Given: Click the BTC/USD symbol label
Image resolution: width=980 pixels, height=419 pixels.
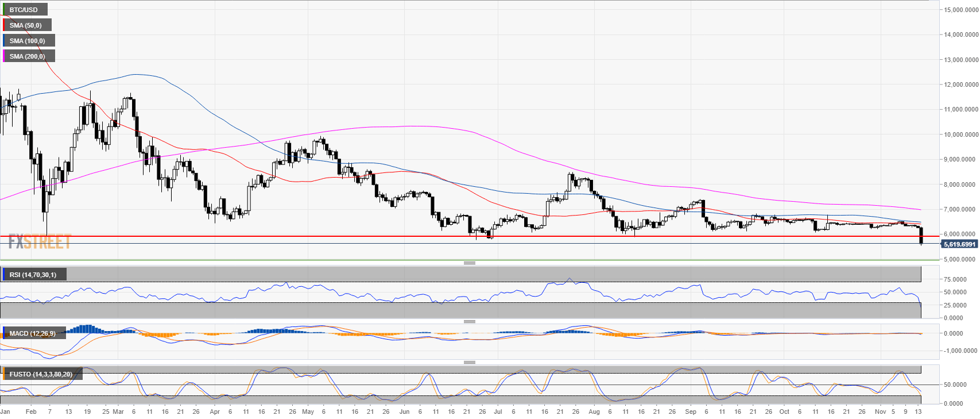Looking at the screenshot, I should [24, 10].
